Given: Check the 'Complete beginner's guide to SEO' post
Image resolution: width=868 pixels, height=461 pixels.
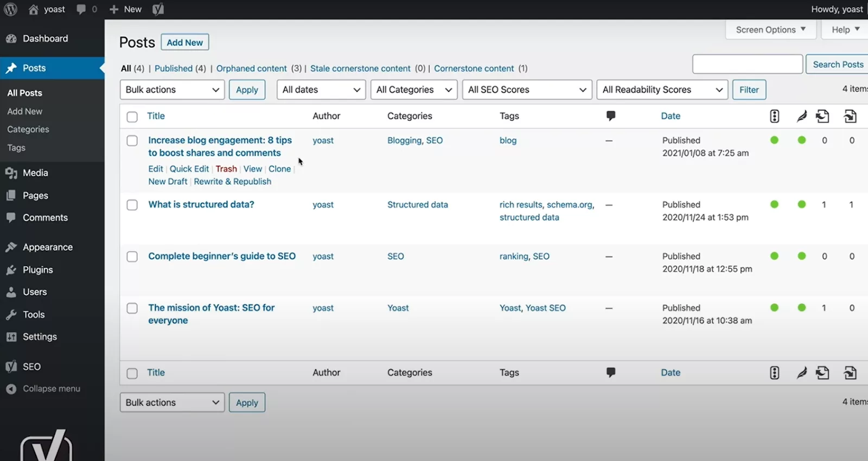Looking at the screenshot, I should [x=132, y=257].
